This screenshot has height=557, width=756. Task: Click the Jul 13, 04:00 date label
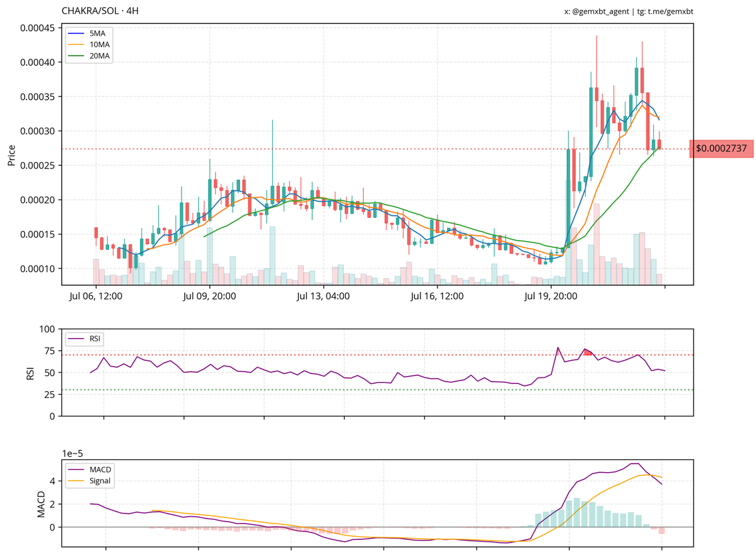point(323,296)
